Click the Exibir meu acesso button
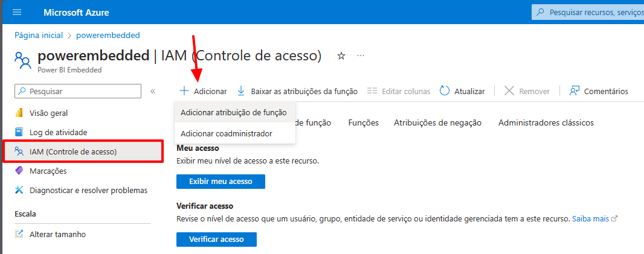This screenshot has width=644, height=254. coord(221,181)
